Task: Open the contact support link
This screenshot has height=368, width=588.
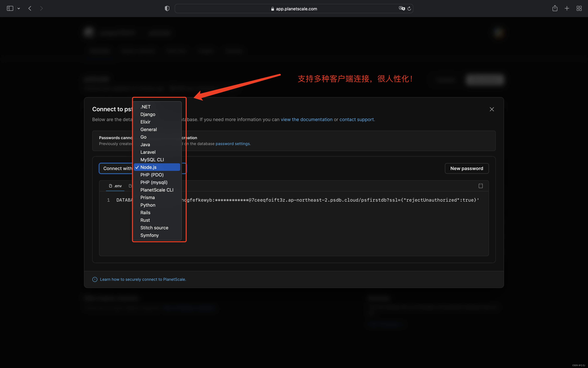Action: [x=357, y=119]
